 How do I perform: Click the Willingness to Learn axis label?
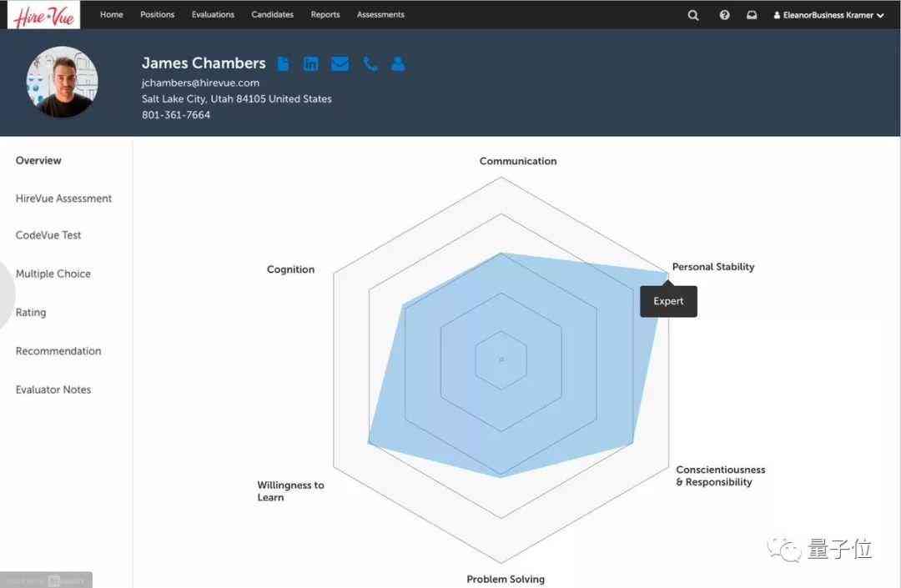click(291, 491)
